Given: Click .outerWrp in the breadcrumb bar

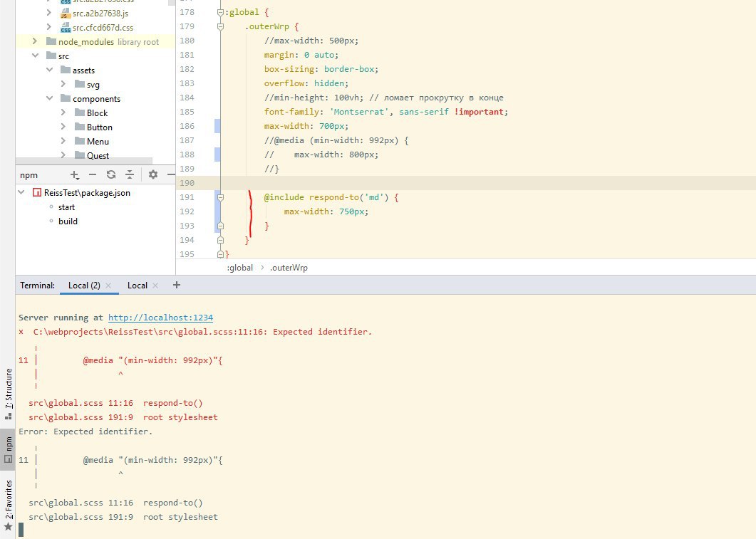Looking at the screenshot, I should (289, 267).
